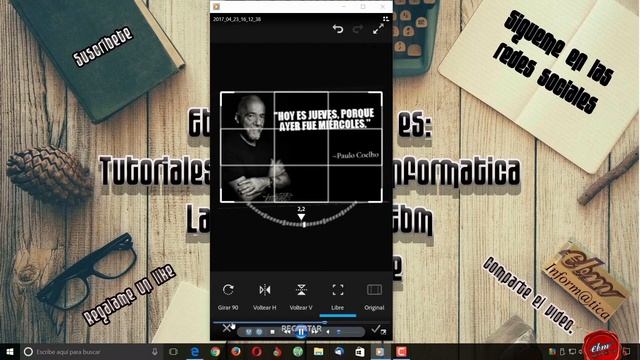640x360 pixels.
Task: Confirm the crop with the checkmark
Action: click(x=376, y=329)
